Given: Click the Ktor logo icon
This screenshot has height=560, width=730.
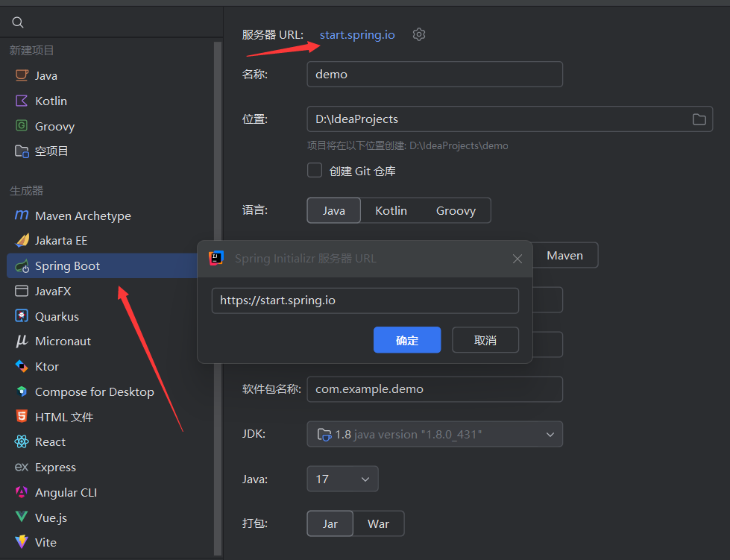Looking at the screenshot, I should [22, 366].
